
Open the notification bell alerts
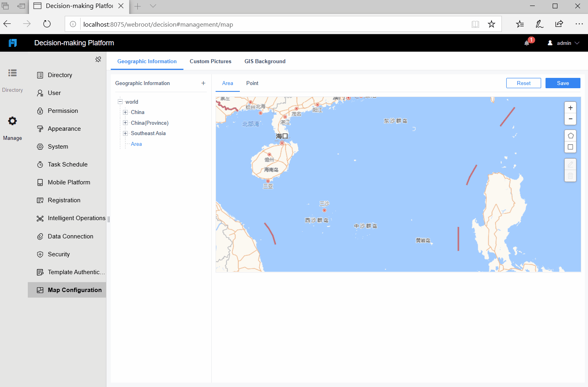[527, 43]
